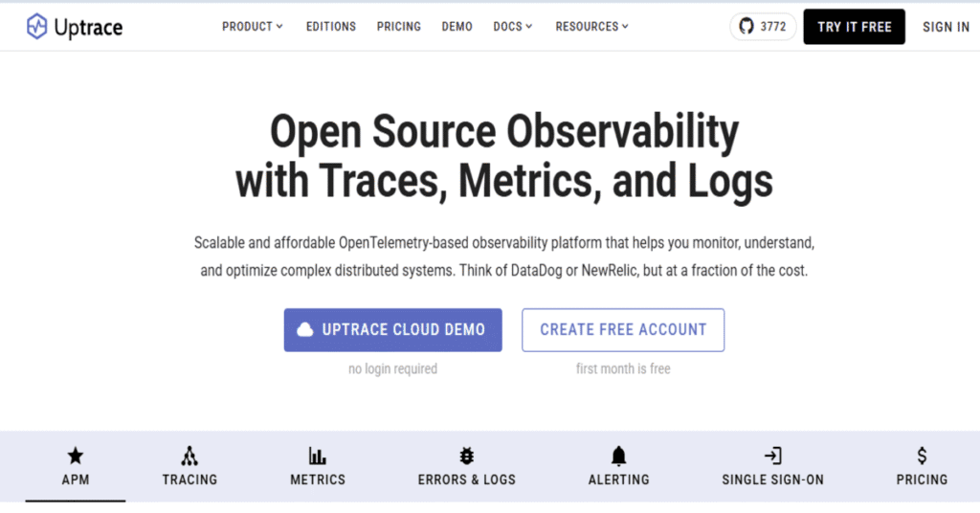The image size is (980, 513).
Task: Click the Tracing nodes icon
Action: [x=189, y=456]
